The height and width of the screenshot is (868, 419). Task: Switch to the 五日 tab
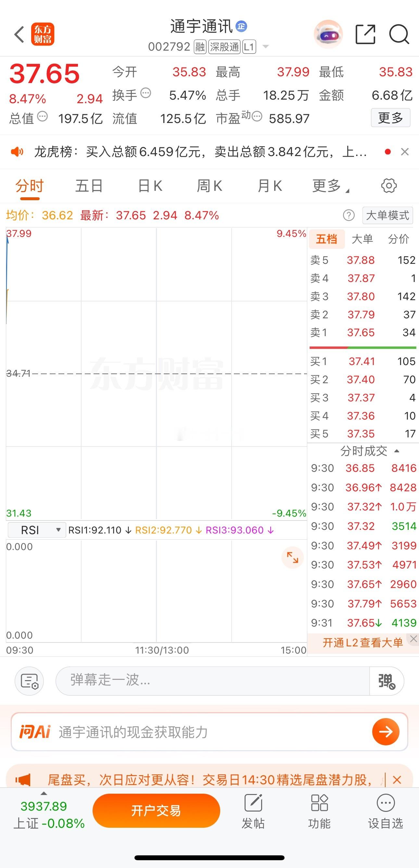[89, 186]
